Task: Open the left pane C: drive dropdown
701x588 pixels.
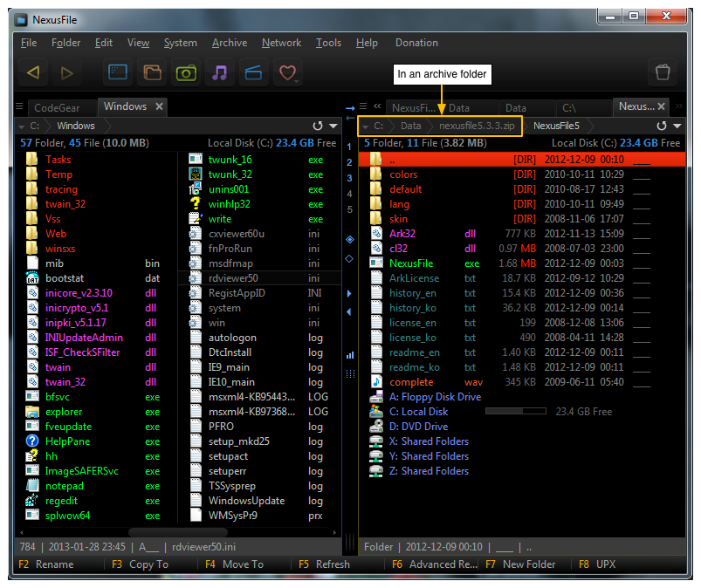Action: point(21,126)
